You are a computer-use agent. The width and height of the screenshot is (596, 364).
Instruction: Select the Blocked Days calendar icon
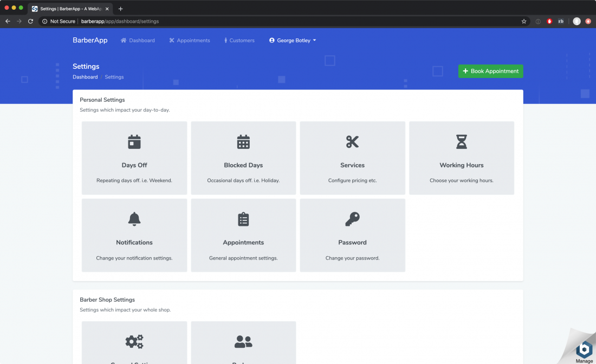(243, 141)
